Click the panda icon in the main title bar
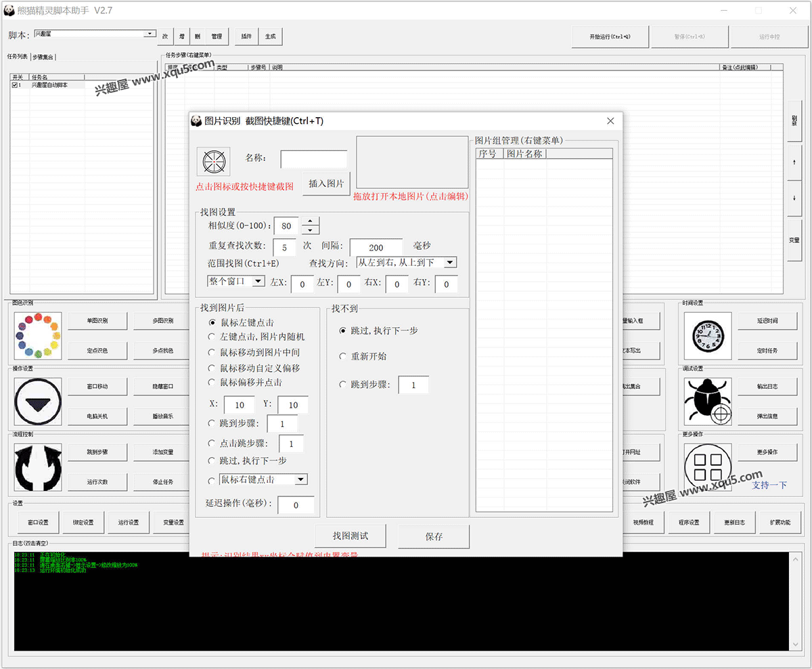Image resolution: width=812 pixels, height=669 pixels. click(x=9, y=10)
